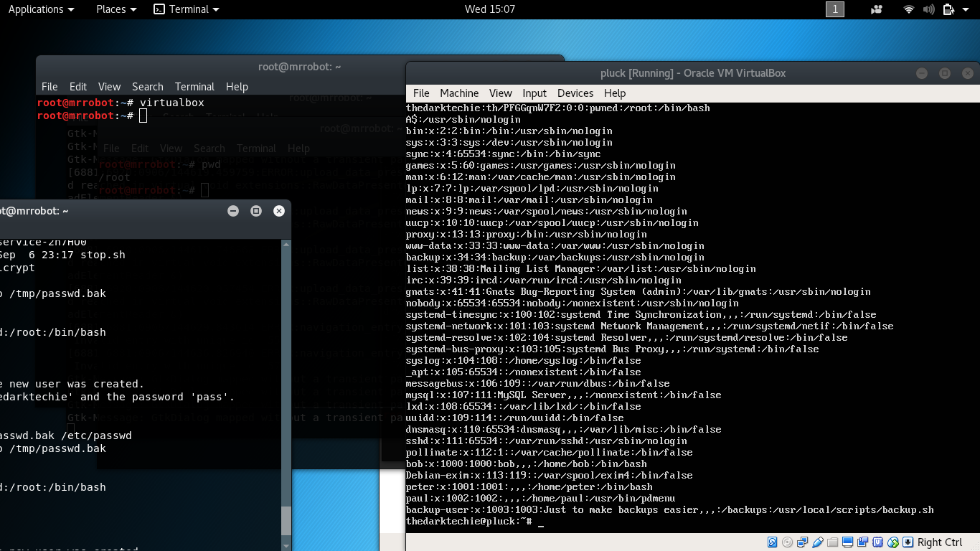Click the workspace indicator showing 1 in top bar

tap(834, 9)
